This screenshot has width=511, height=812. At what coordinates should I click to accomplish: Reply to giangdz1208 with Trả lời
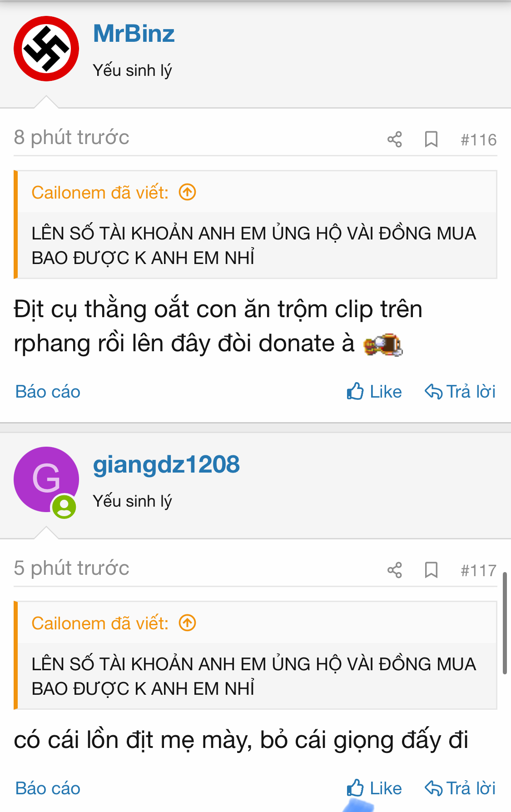[x=460, y=788]
